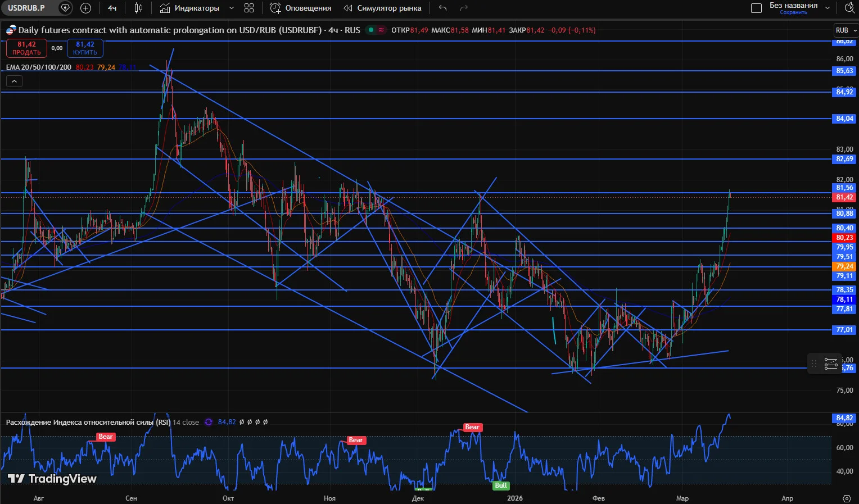The height and width of the screenshot is (504, 859).
Task: Open the Оповещения alerts menu
Action: click(x=301, y=8)
